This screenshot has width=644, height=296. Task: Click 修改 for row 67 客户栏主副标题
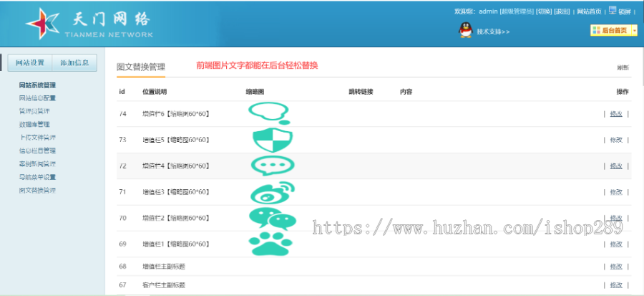pyautogui.click(x=616, y=285)
